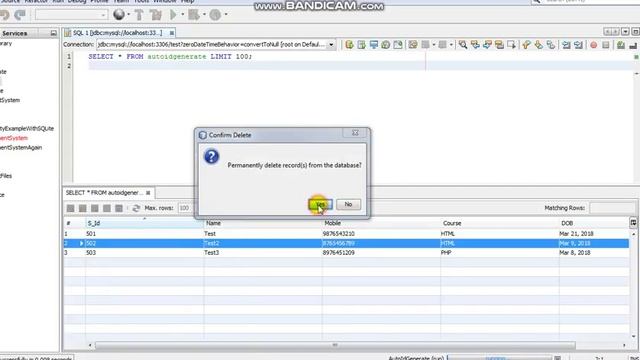Open the Connection dropdown arrow
Image resolution: width=640 pixels, height=360 pixels.
[331, 44]
